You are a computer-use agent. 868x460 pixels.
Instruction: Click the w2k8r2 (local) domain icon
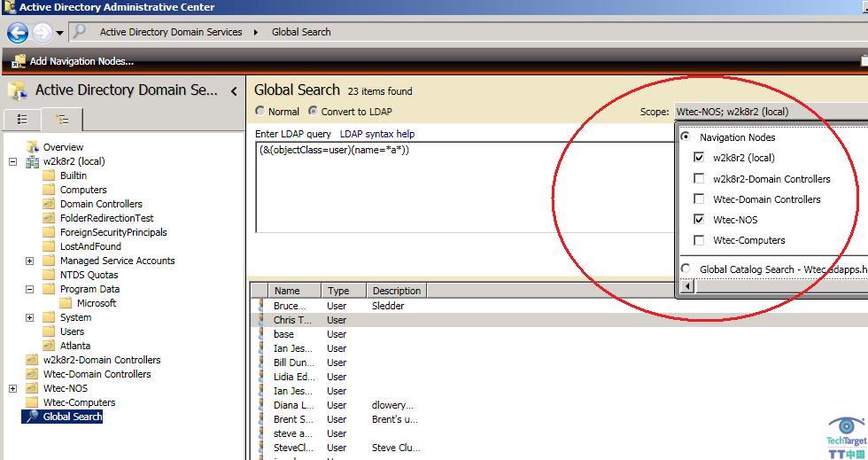pyautogui.click(x=32, y=161)
